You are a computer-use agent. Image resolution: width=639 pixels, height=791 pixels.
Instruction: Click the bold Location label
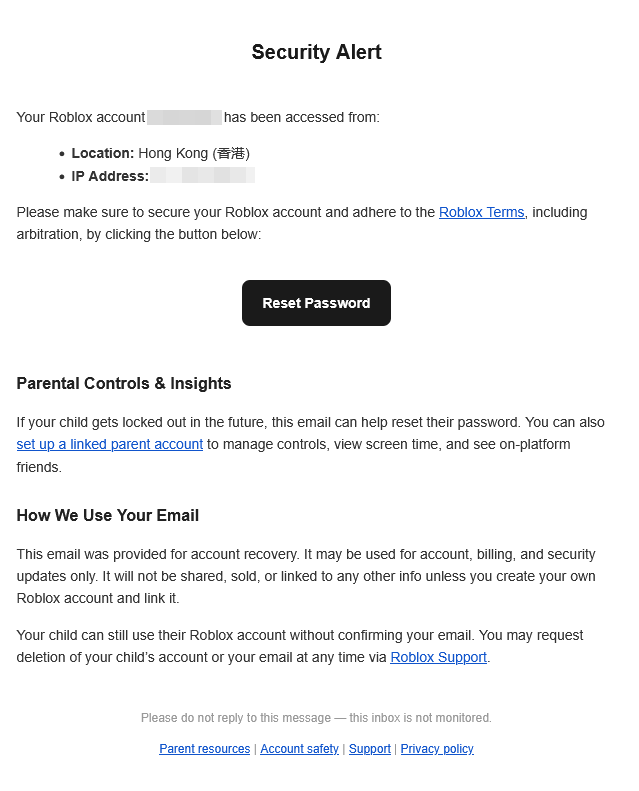102,153
